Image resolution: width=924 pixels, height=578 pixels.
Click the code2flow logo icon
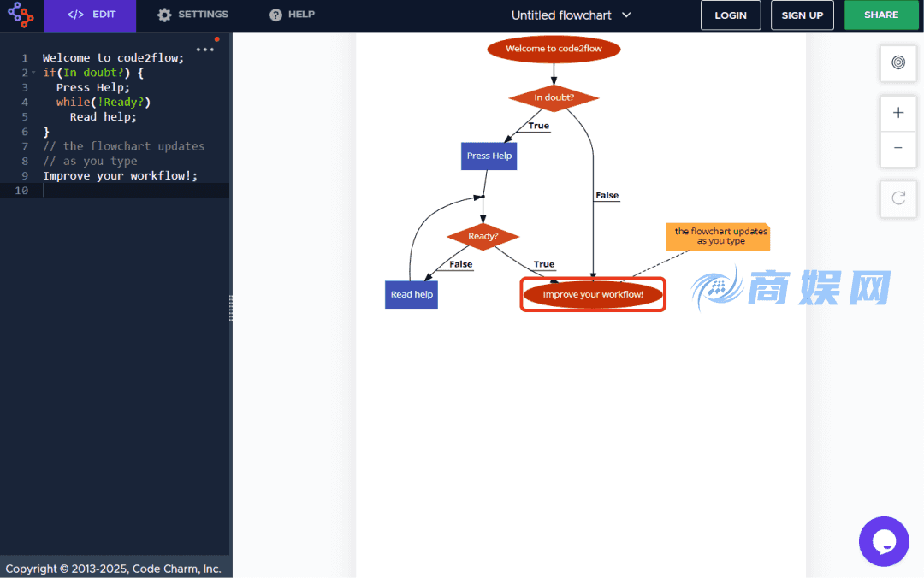coord(21,15)
